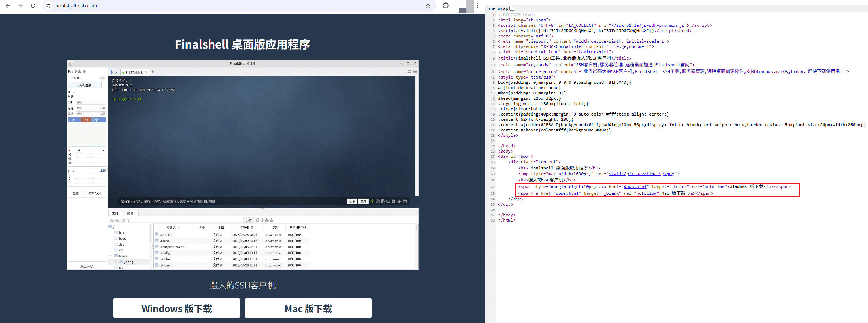Click the plus new-tab icon in FinalShell image
The image size is (868, 323).
(153, 72)
